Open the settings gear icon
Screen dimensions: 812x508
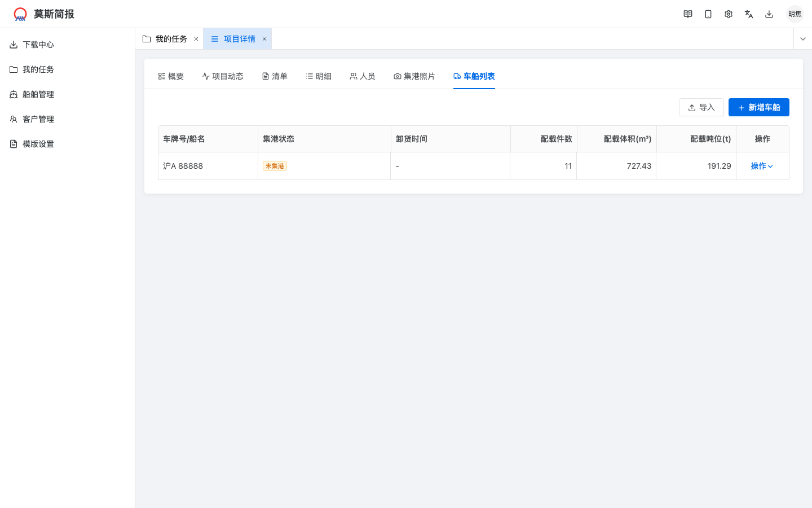(729, 14)
